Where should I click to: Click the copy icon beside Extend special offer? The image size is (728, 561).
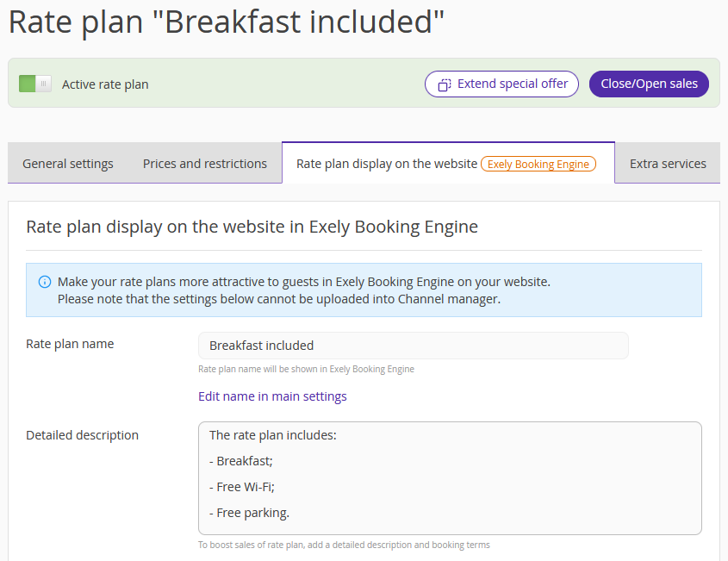445,84
